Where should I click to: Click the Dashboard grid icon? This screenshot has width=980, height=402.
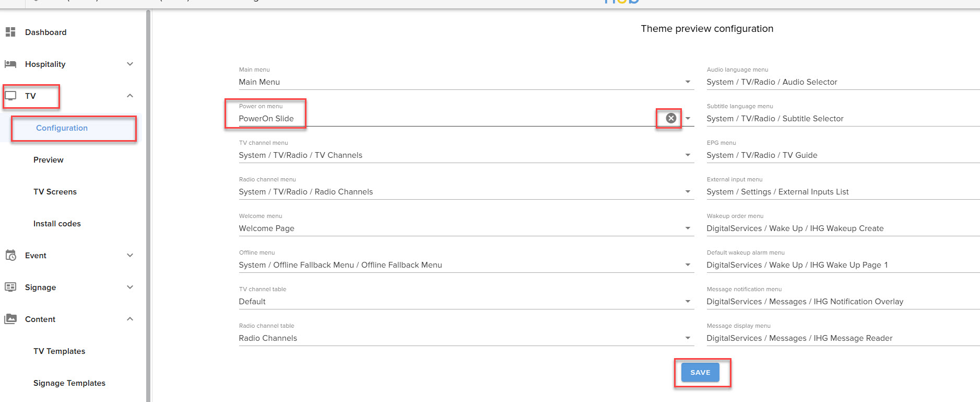(10, 32)
